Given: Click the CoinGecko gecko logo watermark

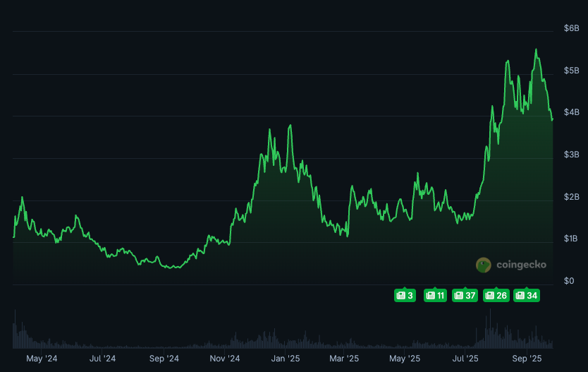Looking at the screenshot, I should click(x=484, y=265).
